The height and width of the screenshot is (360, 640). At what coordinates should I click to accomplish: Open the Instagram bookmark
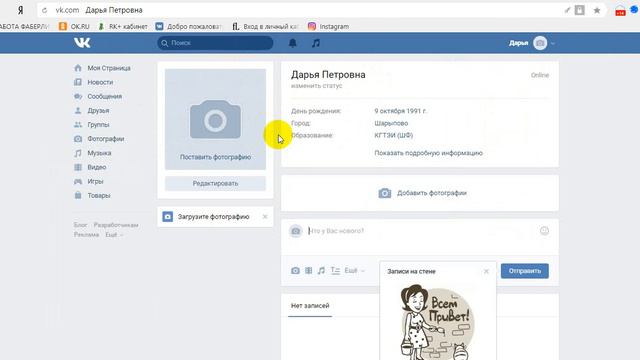[328, 27]
